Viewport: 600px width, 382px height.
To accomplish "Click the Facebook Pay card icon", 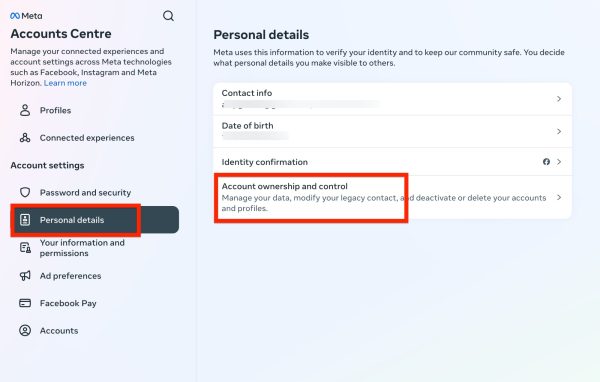I will (25, 303).
